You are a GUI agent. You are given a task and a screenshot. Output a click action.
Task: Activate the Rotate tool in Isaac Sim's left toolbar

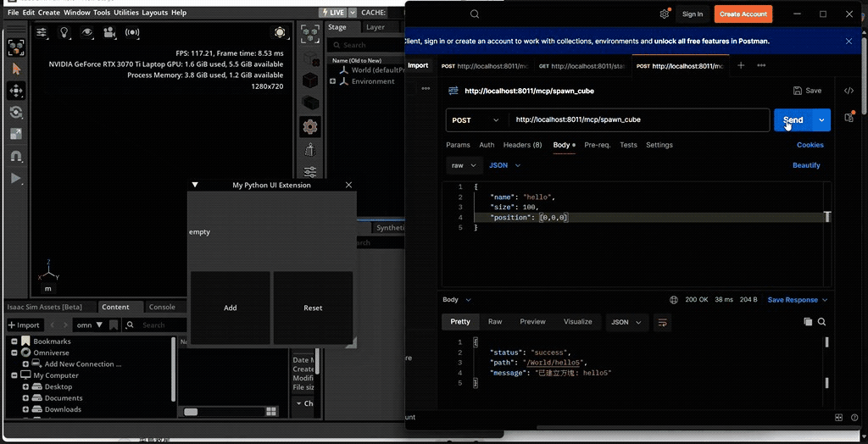(x=15, y=113)
